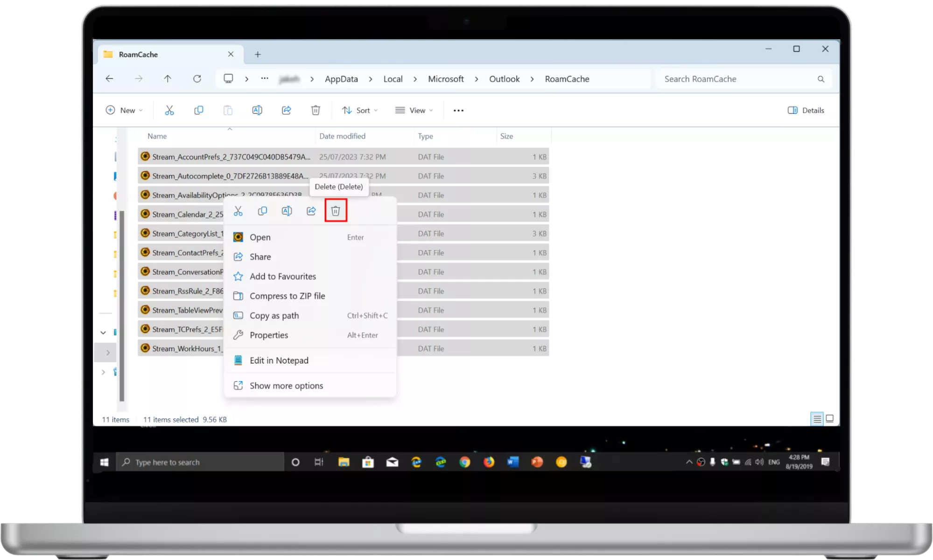Image resolution: width=933 pixels, height=560 pixels.
Task: Go up one folder level
Action: (168, 79)
